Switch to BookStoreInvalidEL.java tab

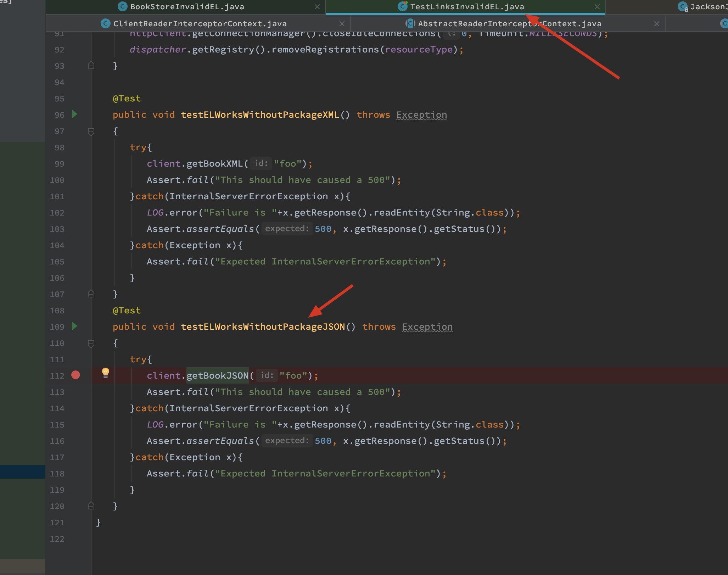point(187,7)
